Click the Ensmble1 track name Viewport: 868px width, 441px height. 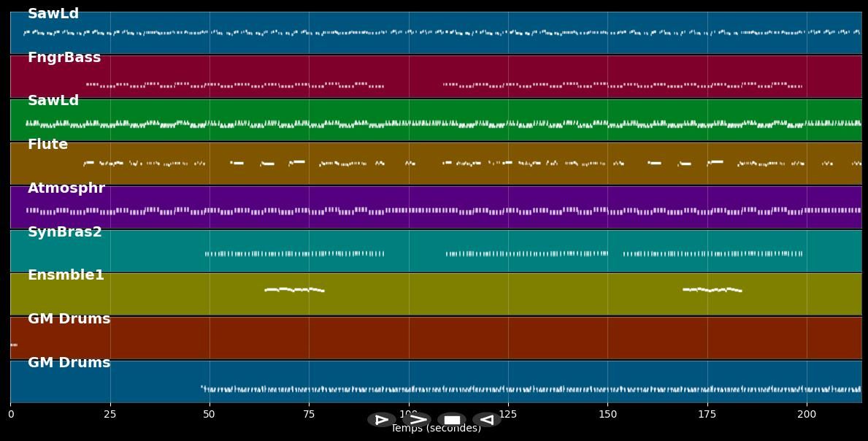point(66,275)
